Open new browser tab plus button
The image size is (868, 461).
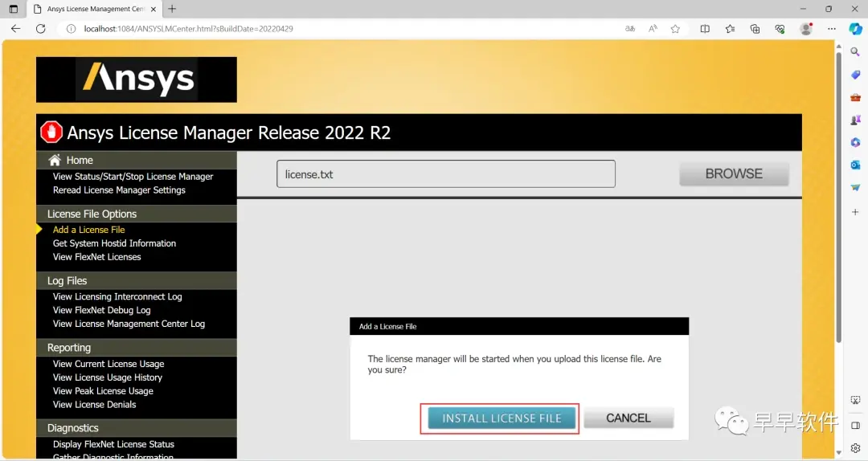click(x=172, y=9)
